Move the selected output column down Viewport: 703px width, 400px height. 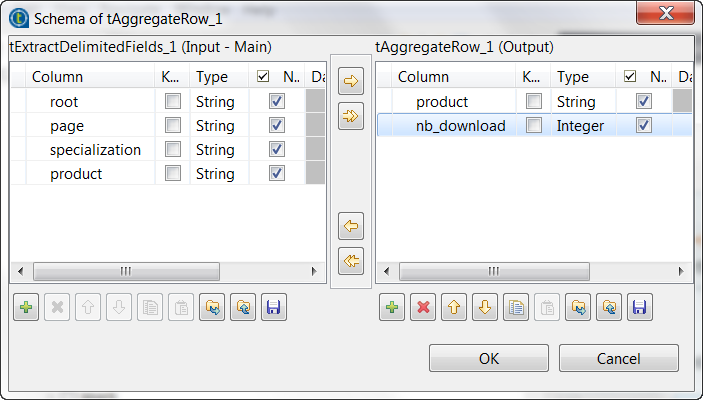[x=485, y=308]
